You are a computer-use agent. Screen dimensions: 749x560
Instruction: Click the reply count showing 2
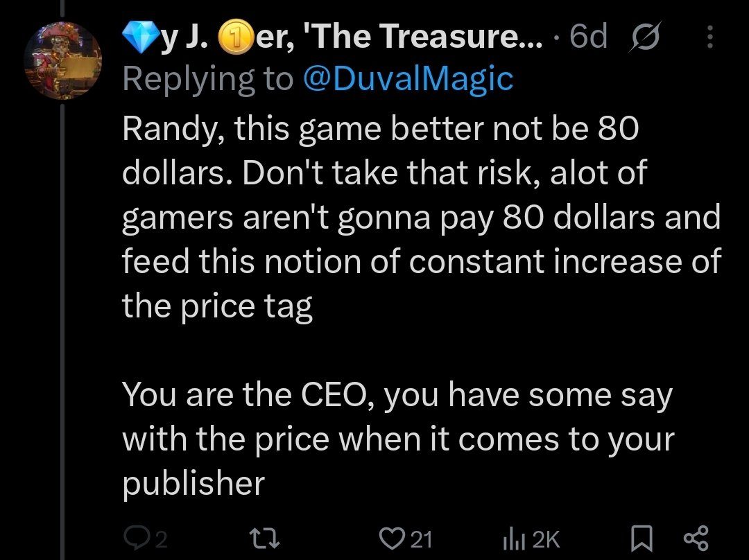[x=162, y=539]
